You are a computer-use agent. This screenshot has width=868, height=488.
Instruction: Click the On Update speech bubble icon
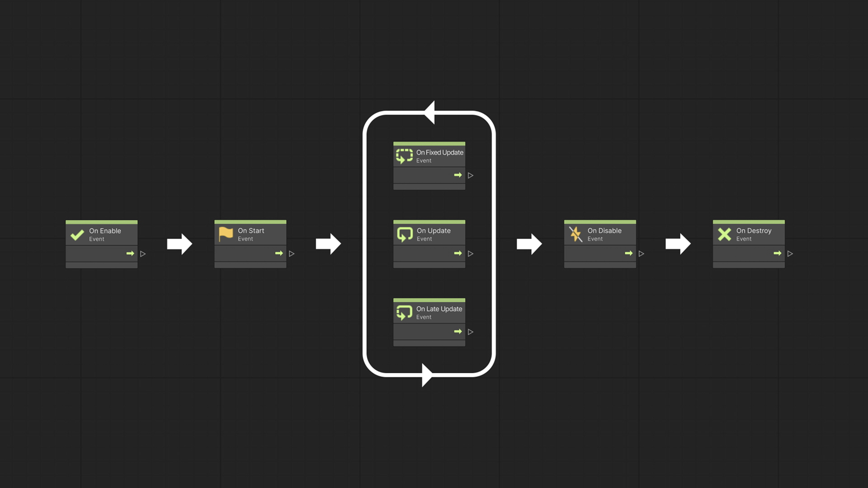click(404, 234)
